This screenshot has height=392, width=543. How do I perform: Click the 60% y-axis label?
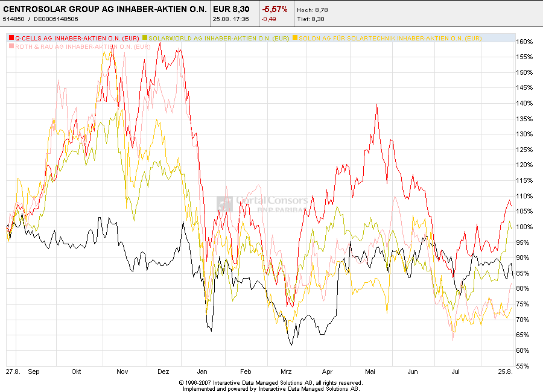pos(522,350)
